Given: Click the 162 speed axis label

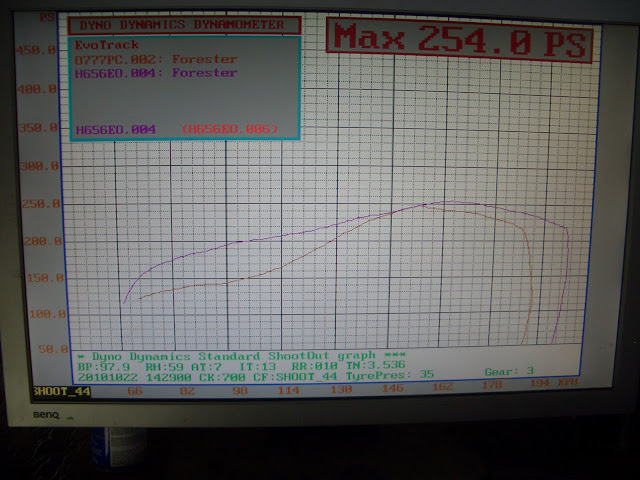Looking at the screenshot, I should coord(443,386).
